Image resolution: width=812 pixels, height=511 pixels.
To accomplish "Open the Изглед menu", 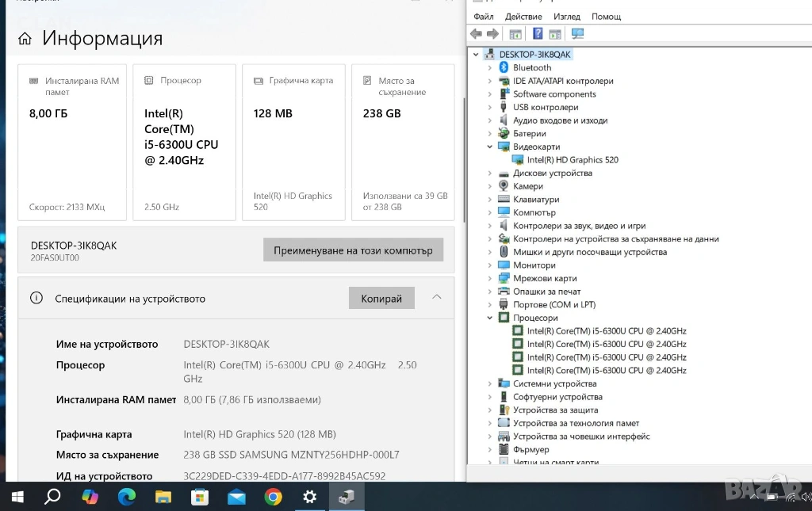I will tap(566, 17).
